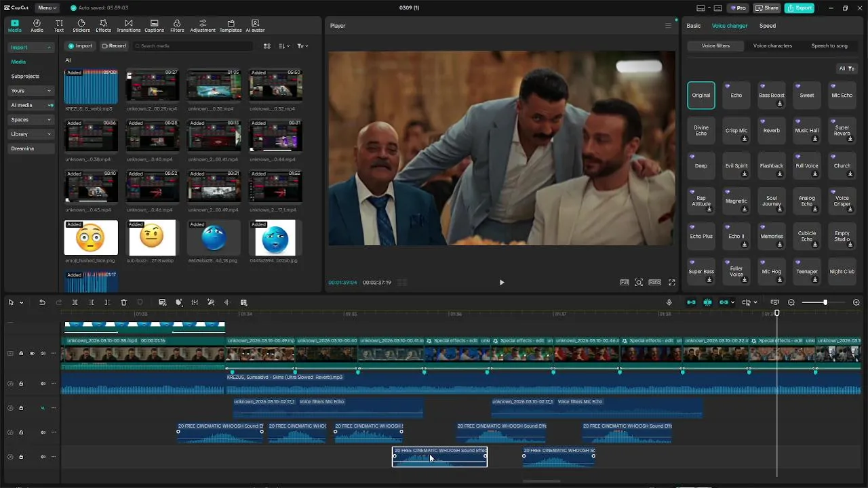Open the AI avatar panel
The height and width of the screenshot is (488, 868).
pyautogui.click(x=255, y=26)
